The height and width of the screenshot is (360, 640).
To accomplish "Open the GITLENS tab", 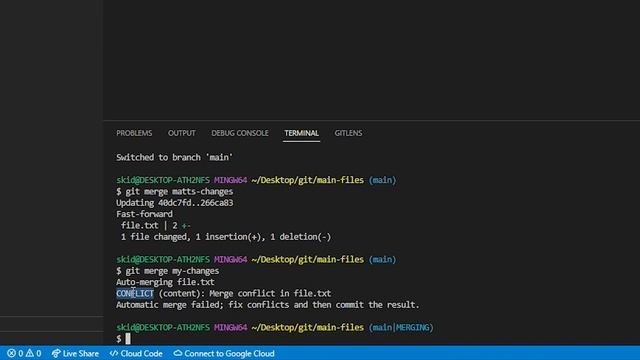I will pyautogui.click(x=348, y=133).
